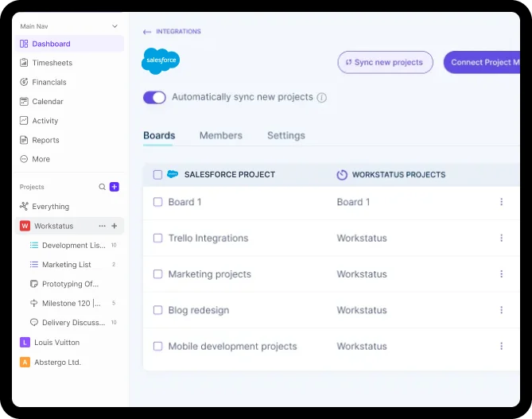Search projects with magnifier icon
Image resolution: width=532 pixels, height=419 pixels.
click(102, 187)
